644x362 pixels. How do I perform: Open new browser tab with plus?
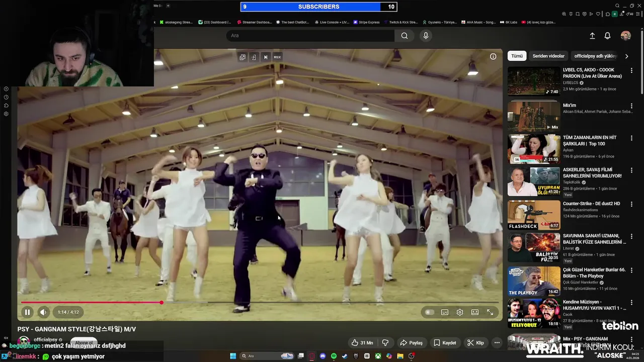pyautogui.click(x=168, y=6)
